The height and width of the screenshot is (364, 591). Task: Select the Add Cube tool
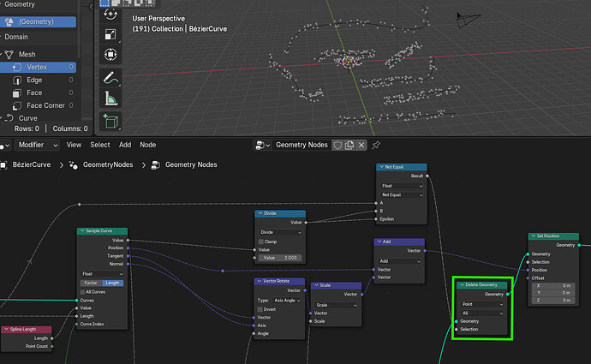[x=110, y=122]
